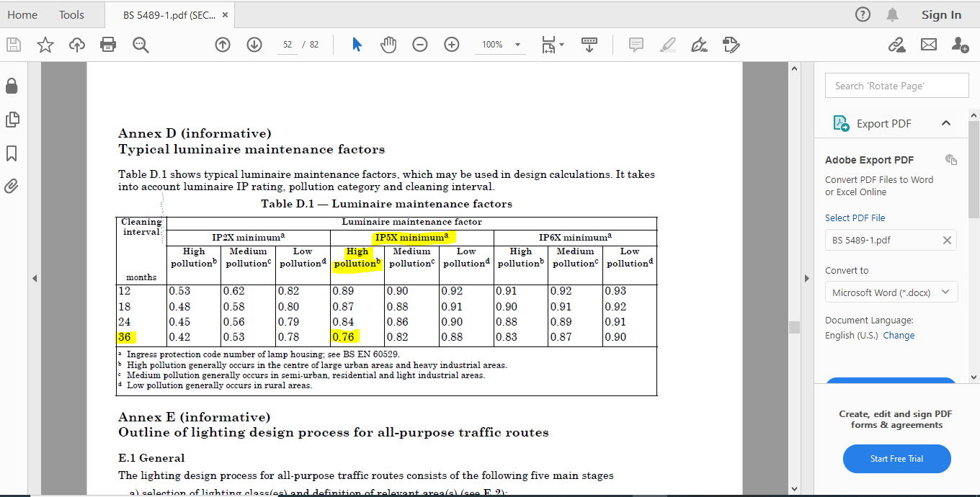Click the page number field showing 52
Image resolution: width=980 pixels, height=497 pixels.
coord(288,45)
